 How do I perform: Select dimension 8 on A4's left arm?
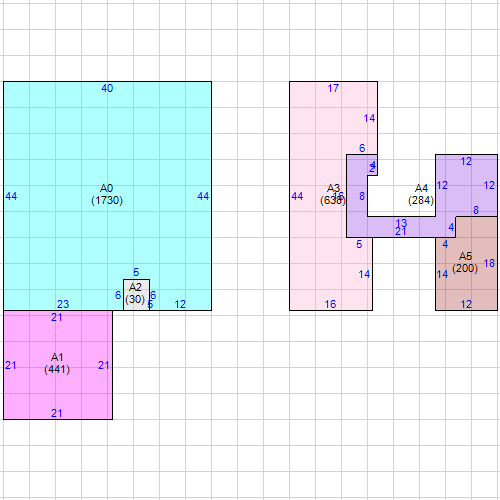point(362,196)
